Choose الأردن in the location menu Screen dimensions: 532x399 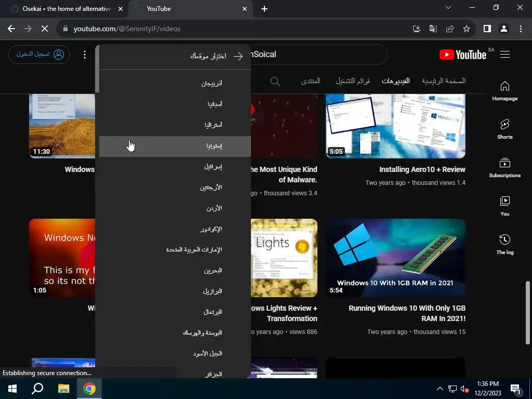(x=175, y=208)
